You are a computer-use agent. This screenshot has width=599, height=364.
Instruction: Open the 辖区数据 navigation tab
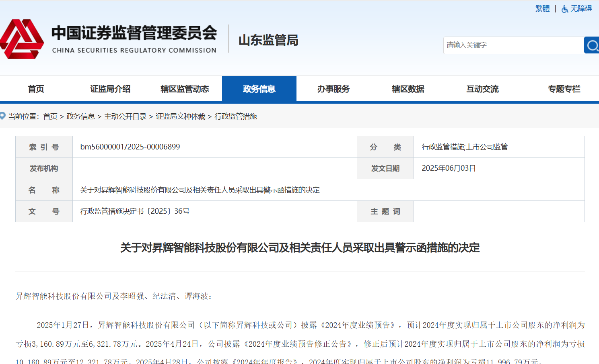point(408,89)
